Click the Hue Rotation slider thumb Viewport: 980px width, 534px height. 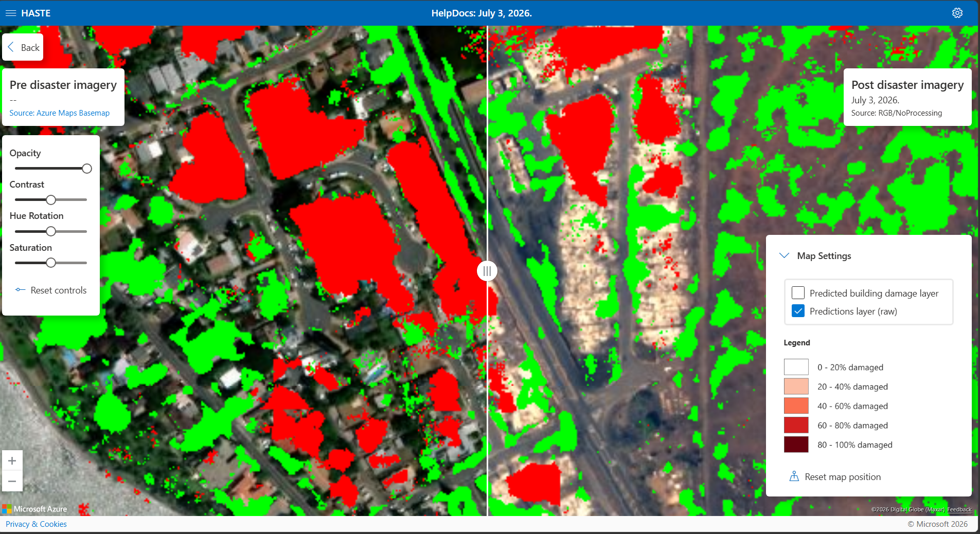click(x=51, y=231)
